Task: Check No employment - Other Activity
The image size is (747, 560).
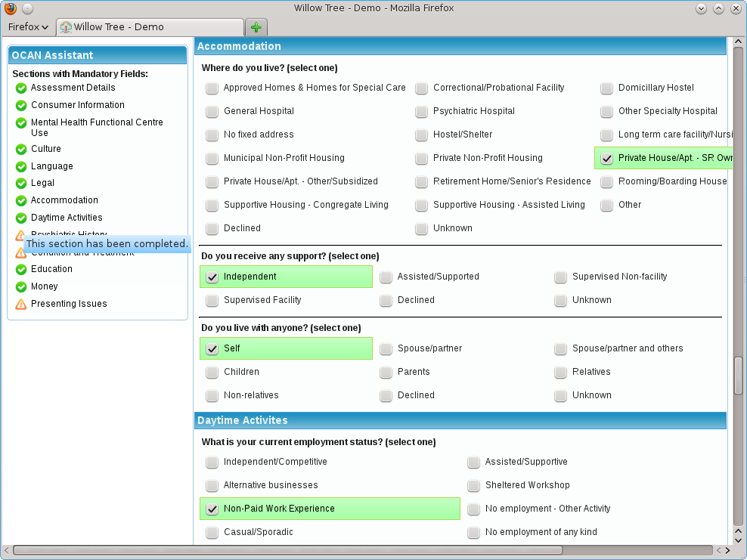Action: (x=473, y=509)
